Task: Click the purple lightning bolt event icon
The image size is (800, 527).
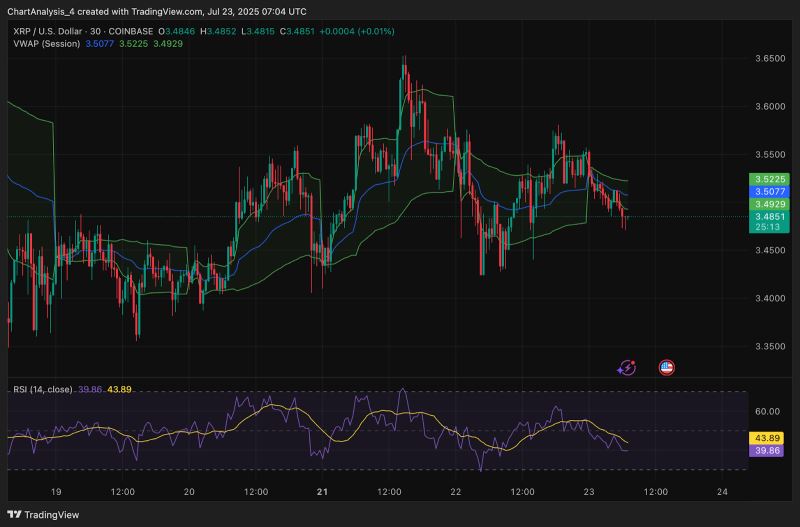Action: click(x=627, y=368)
